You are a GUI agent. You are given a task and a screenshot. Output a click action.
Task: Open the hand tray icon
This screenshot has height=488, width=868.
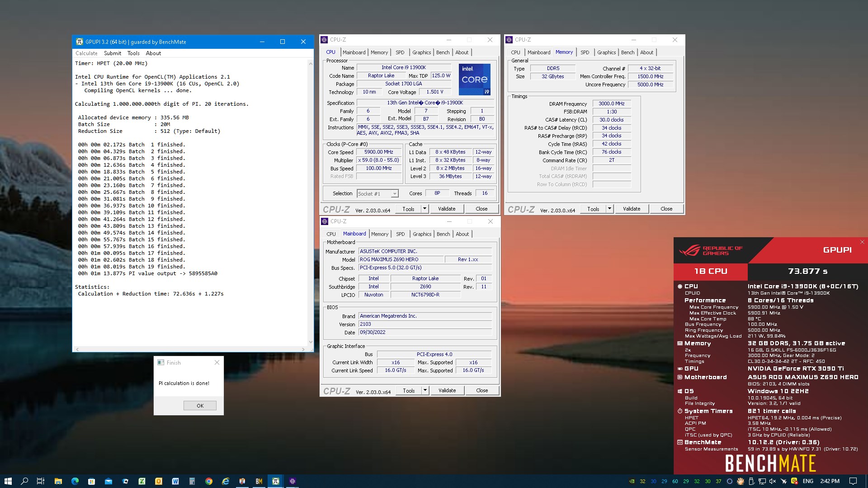click(x=740, y=481)
